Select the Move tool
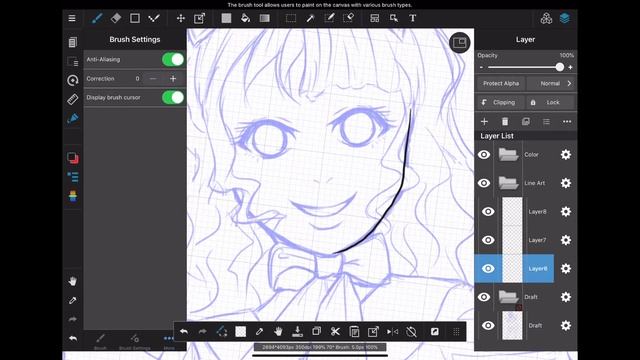 click(180, 18)
